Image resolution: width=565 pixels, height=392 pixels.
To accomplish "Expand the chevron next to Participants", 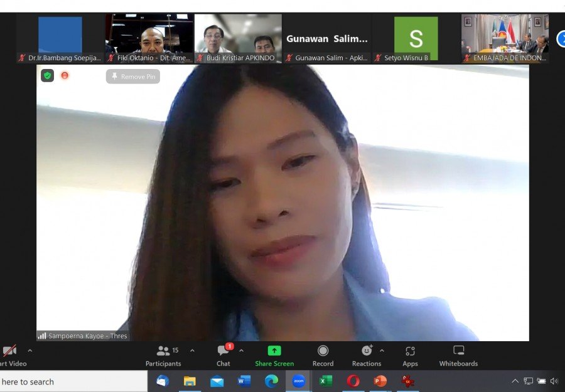I will 192,351.
